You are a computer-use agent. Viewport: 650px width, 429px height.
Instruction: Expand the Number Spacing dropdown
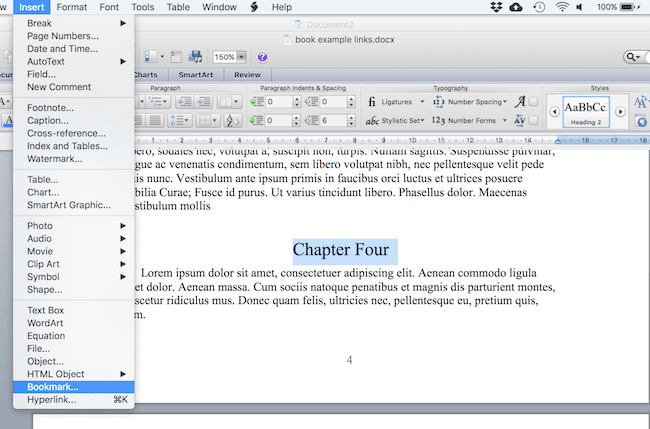click(x=504, y=102)
